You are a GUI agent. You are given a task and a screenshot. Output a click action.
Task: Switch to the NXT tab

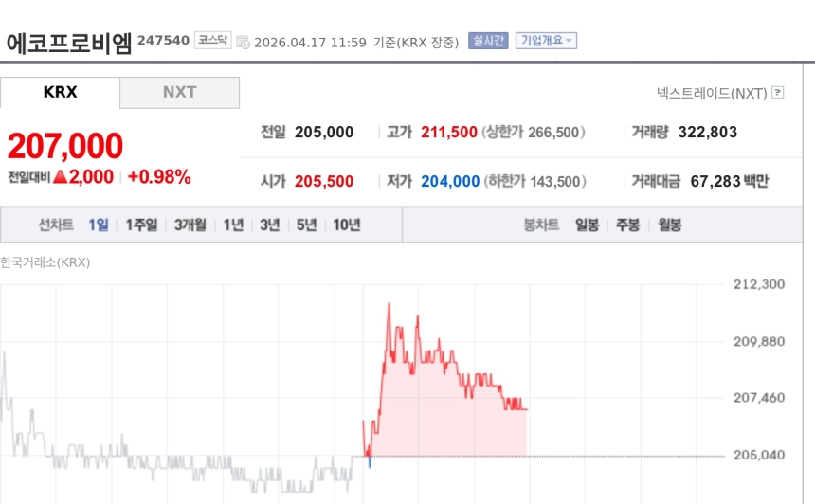(179, 93)
